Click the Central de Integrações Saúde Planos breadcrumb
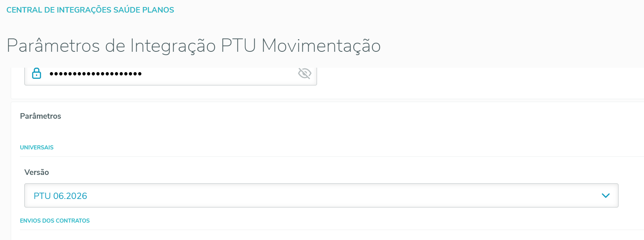The width and height of the screenshot is (644, 240). [x=90, y=10]
